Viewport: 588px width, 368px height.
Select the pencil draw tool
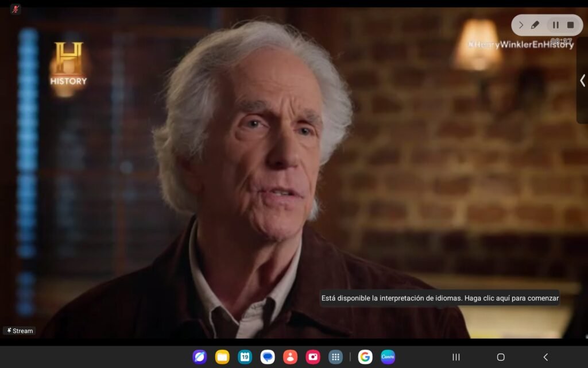pos(535,25)
